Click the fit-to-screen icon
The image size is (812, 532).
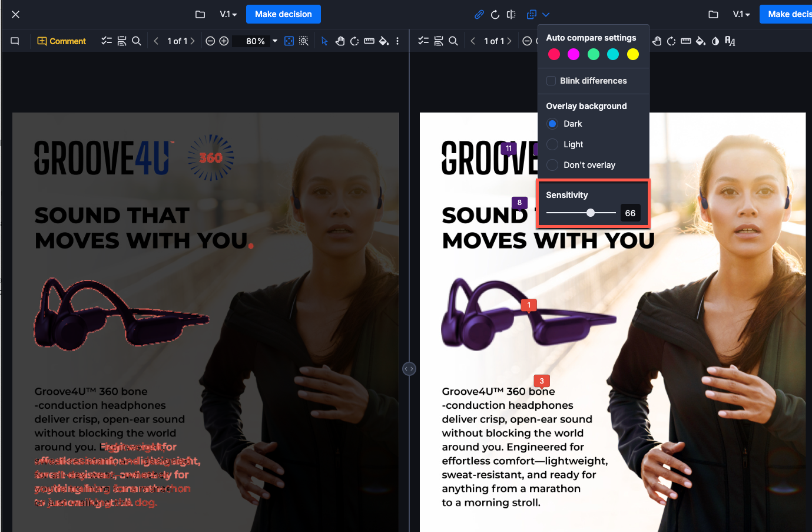click(x=289, y=41)
